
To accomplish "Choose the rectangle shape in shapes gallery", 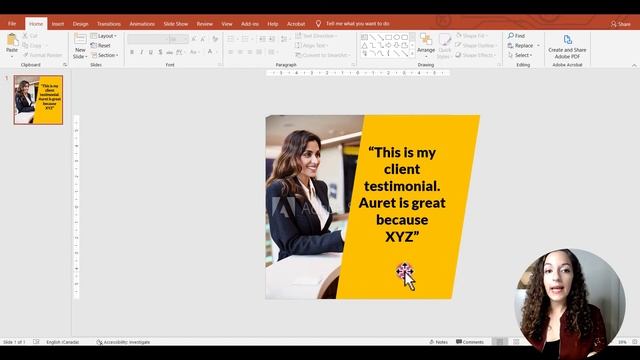I will 388,37.
